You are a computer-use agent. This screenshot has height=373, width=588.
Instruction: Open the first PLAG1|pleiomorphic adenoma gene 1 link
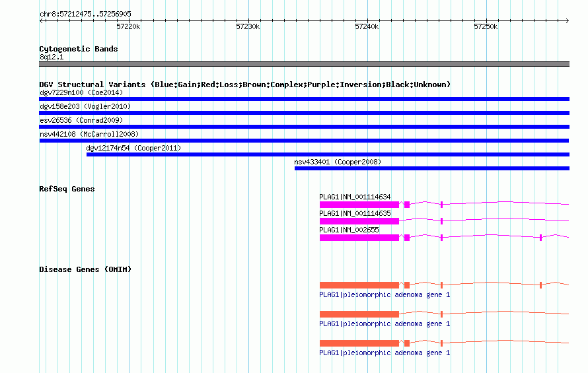click(385, 295)
